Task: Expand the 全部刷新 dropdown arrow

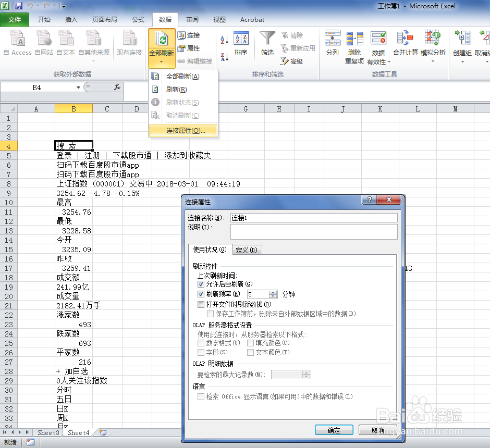Action: [162, 62]
